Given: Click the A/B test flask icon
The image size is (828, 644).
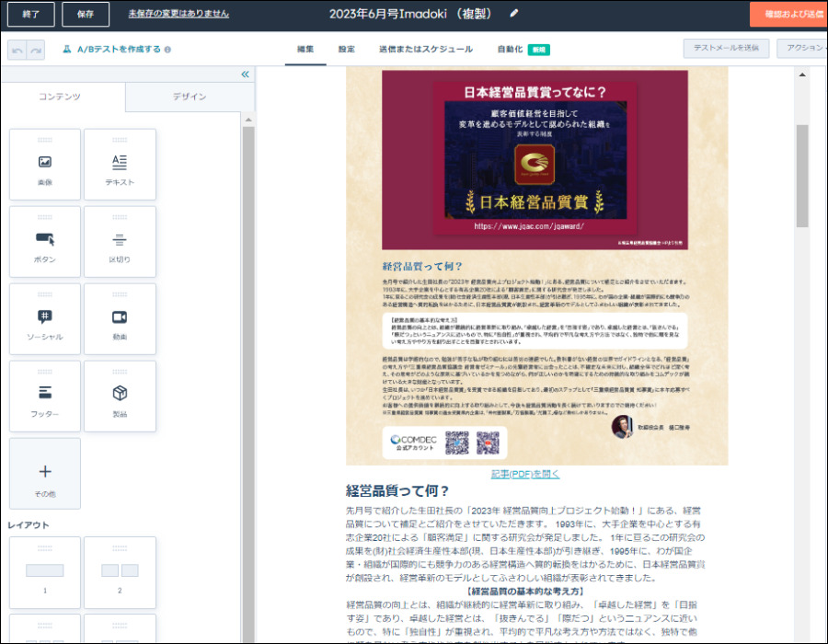Looking at the screenshot, I should pyautogui.click(x=66, y=49).
